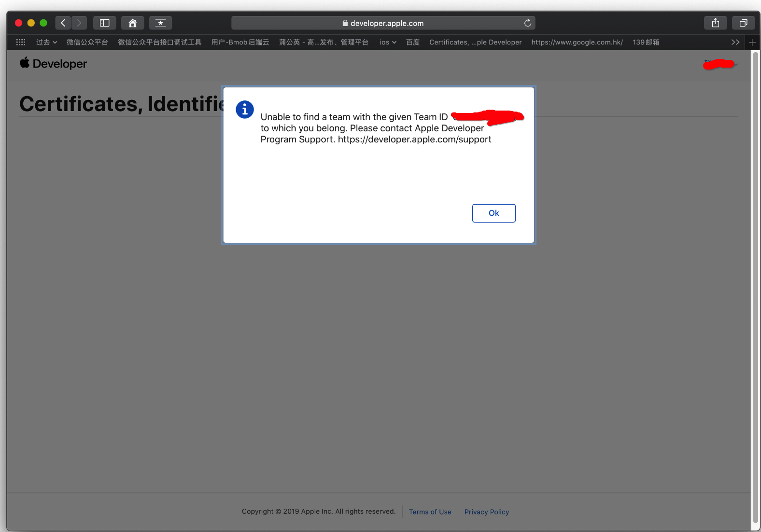
Task: Click the Apple Developer logo
Action: [53, 63]
